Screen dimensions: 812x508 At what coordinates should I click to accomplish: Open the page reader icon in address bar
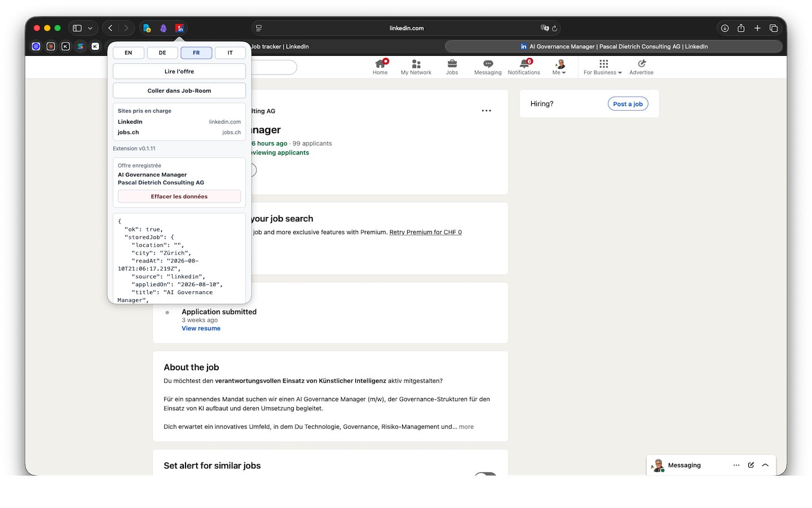pyautogui.click(x=259, y=28)
